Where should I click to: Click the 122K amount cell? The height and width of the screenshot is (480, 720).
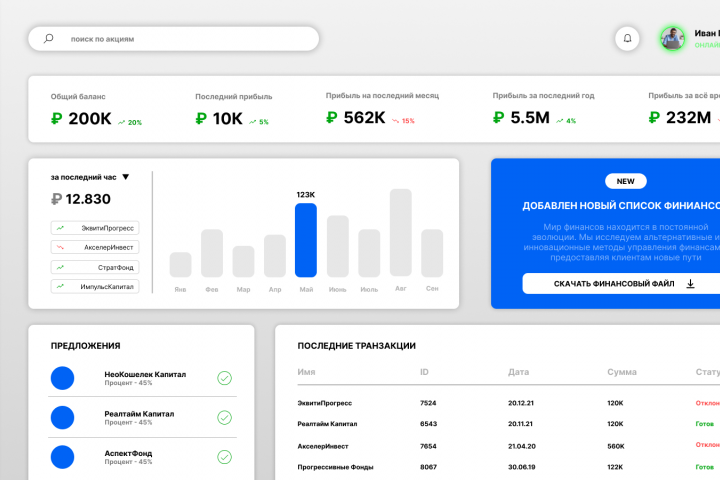[x=615, y=467]
